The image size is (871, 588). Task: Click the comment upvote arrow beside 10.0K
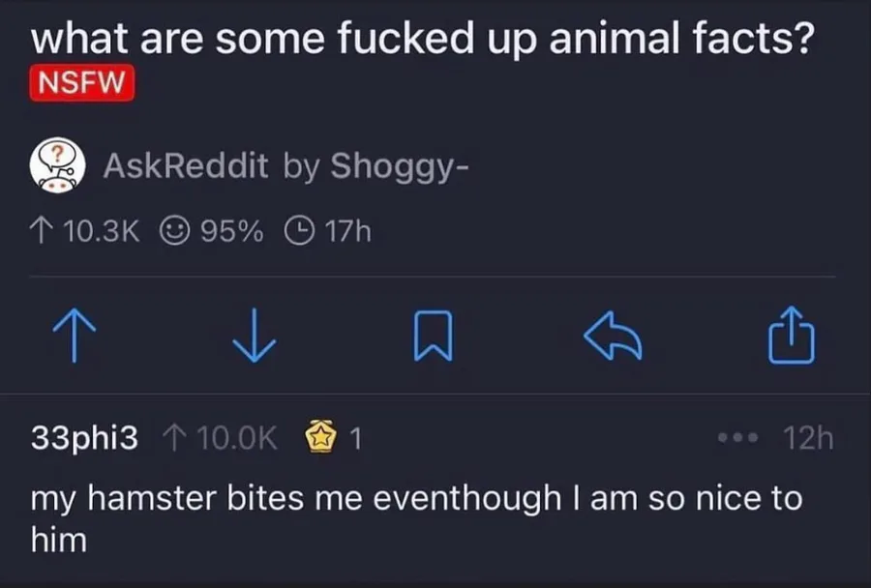174,437
